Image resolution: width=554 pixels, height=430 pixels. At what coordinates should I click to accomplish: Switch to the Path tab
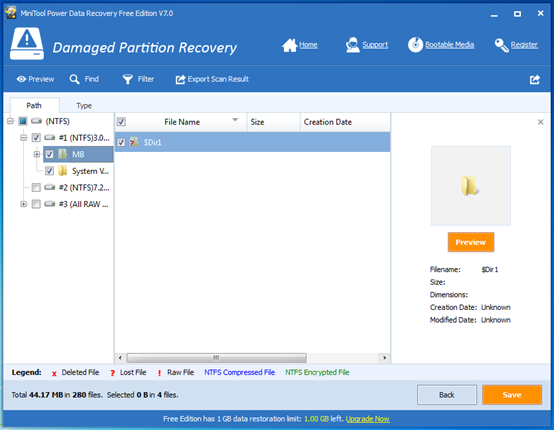(34, 105)
